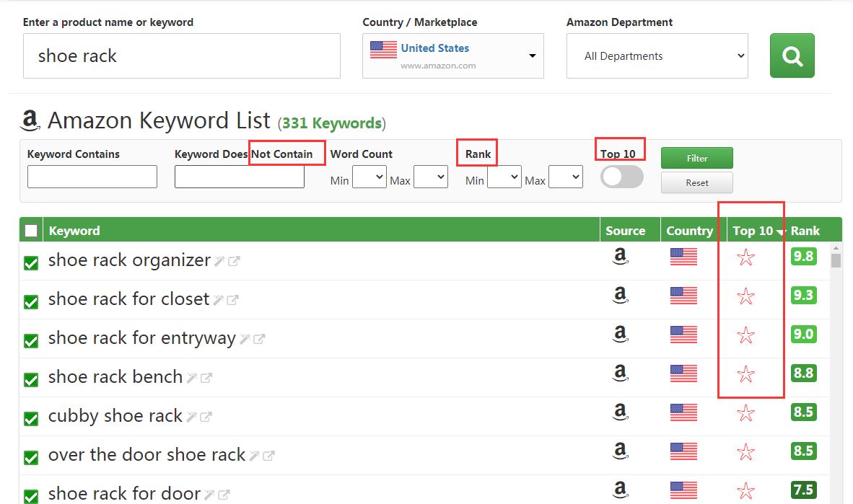Check the select-all keywords header checkbox
Image resolution: width=853 pixels, height=504 pixels.
click(x=31, y=231)
